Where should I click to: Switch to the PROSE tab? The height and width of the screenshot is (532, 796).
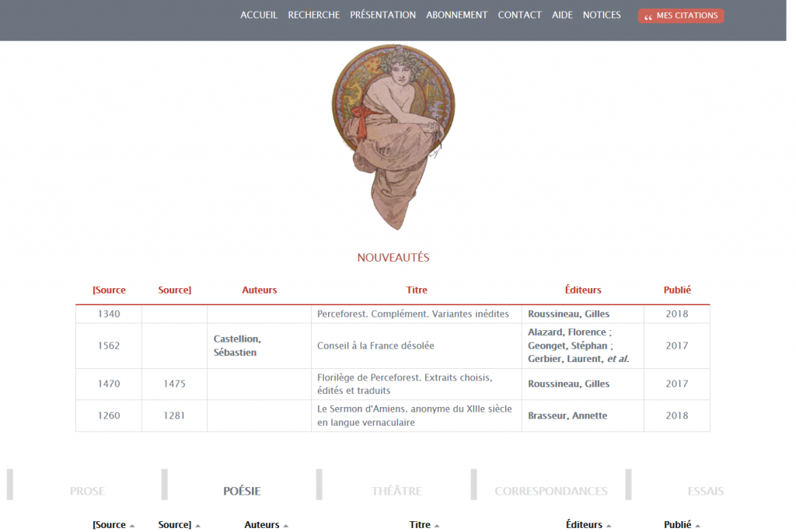[87, 491]
